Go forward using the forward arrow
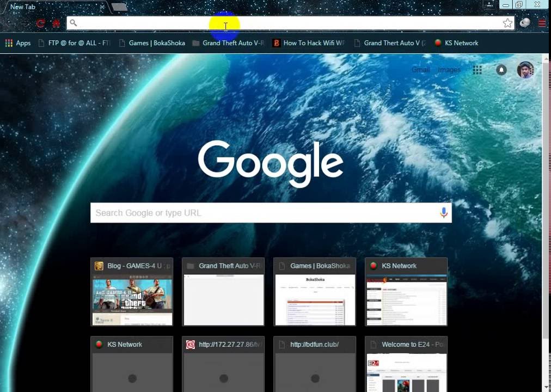The image size is (551, 392). coord(25,23)
